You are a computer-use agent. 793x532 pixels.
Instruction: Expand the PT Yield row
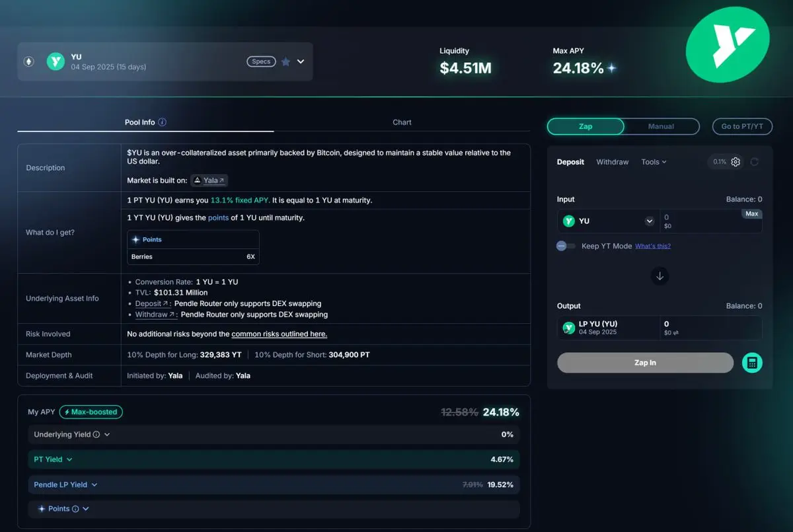[x=274, y=459]
